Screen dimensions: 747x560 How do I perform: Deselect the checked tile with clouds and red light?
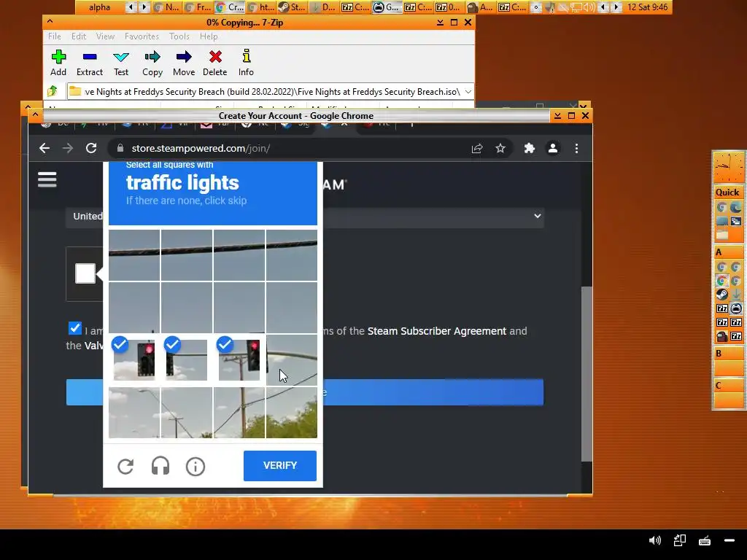[134, 359]
